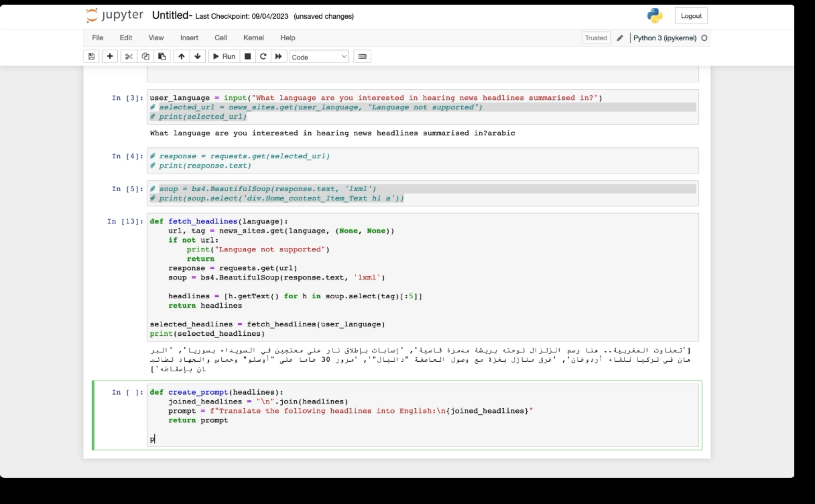Restart kernel and run all cells

278,56
